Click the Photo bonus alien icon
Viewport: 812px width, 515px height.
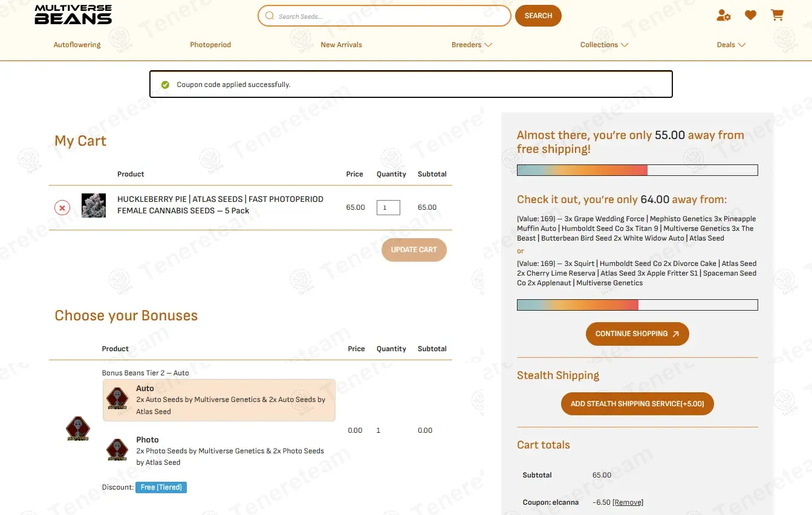pos(117,450)
